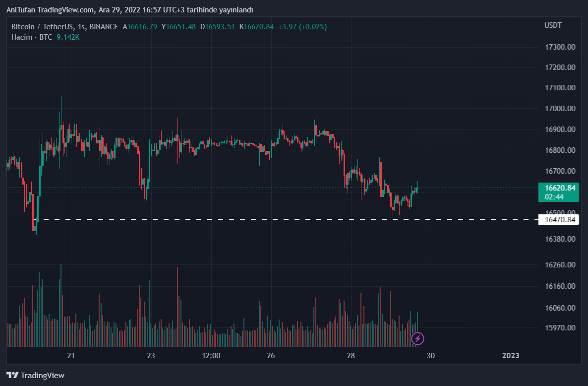Image resolution: width=588 pixels, height=386 pixels.
Task: Click date 21 on the time axis
Action: coord(71,356)
